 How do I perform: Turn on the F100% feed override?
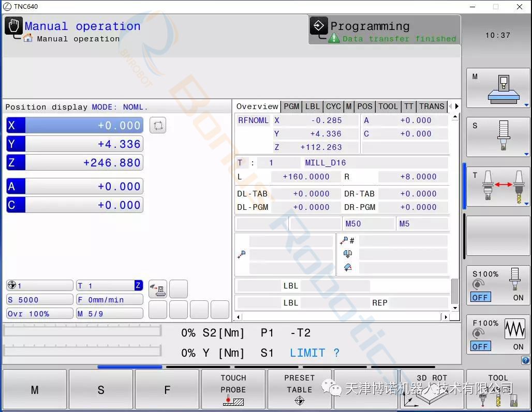518,347
